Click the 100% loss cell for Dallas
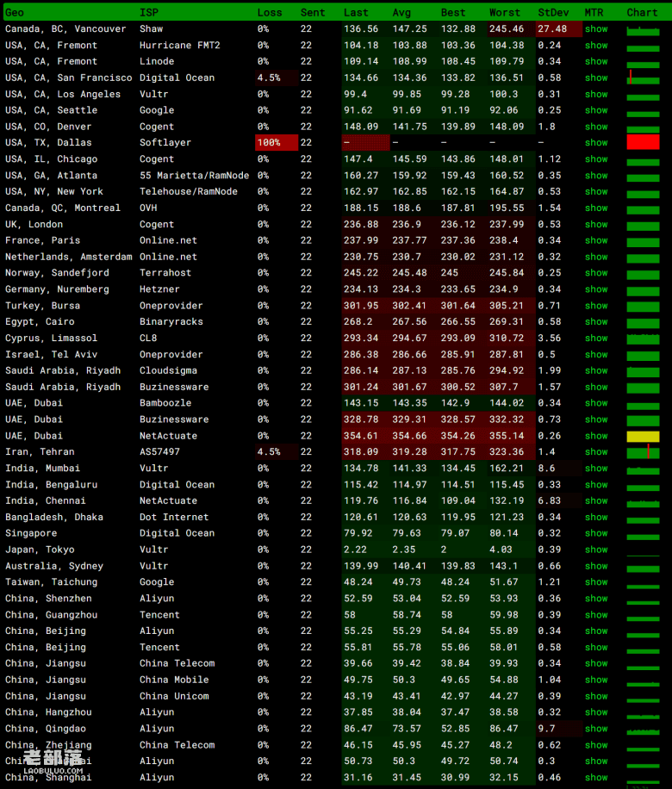672x789 pixels. pos(277,143)
